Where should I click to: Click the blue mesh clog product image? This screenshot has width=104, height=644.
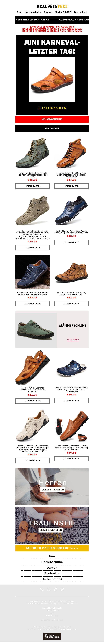(71, 367)
